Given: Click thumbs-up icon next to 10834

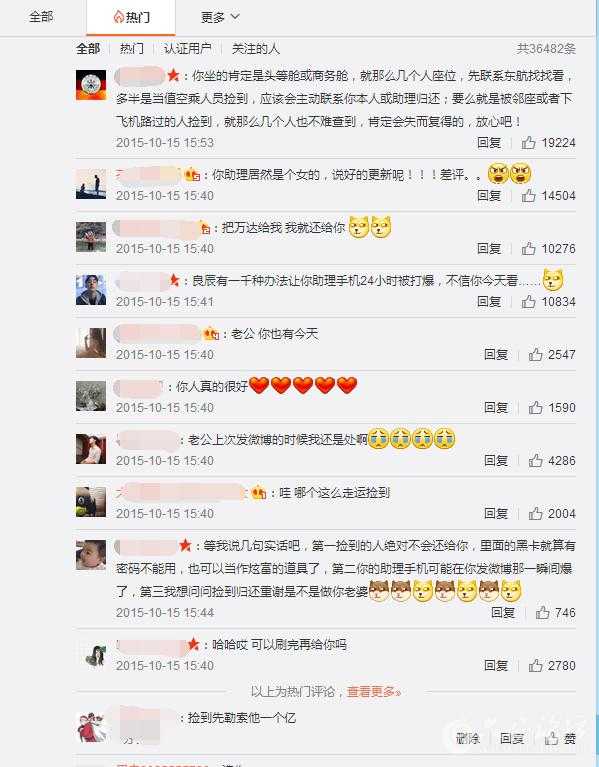Looking at the screenshot, I should [528, 302].
